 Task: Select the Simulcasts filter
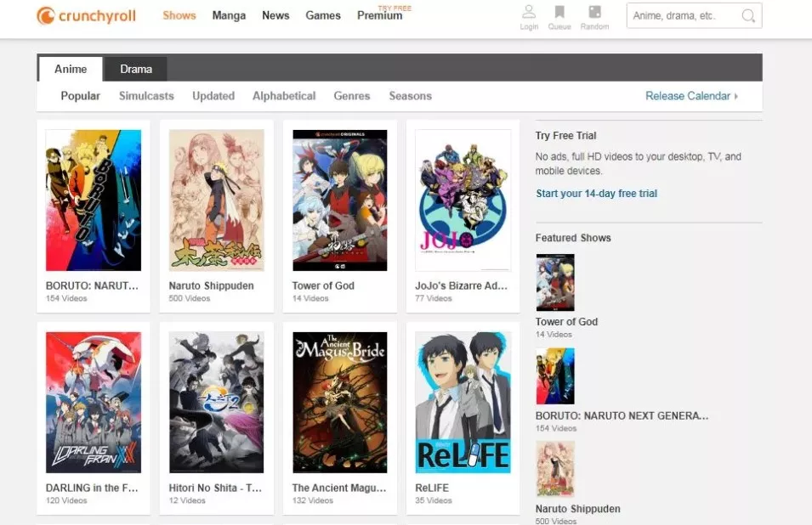pyautogui.click(x=146, y=96)
